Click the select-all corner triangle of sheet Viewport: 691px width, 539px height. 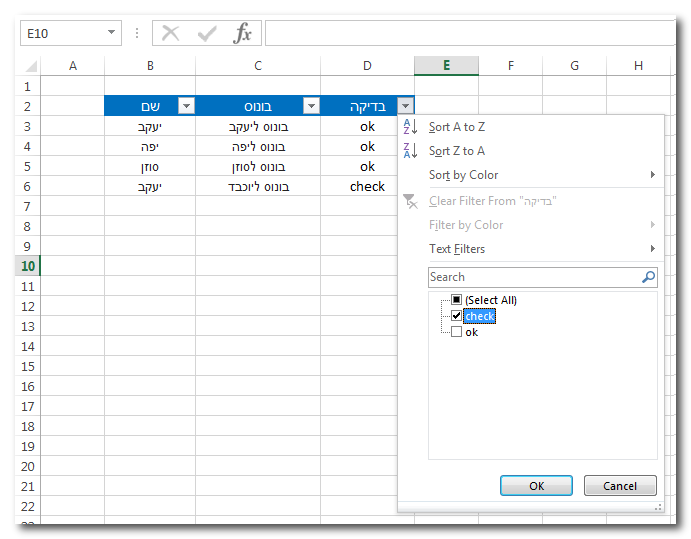tap(31, 67)
